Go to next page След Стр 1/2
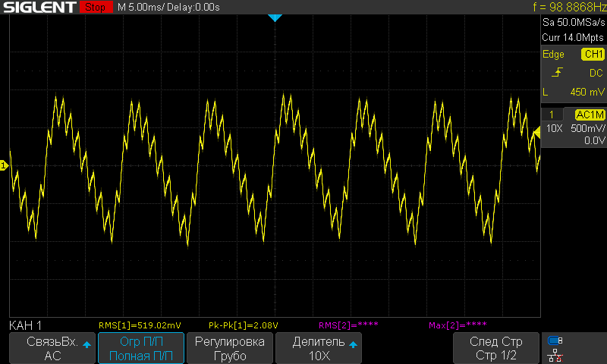The image size is (607, 364). click(495, 348)
